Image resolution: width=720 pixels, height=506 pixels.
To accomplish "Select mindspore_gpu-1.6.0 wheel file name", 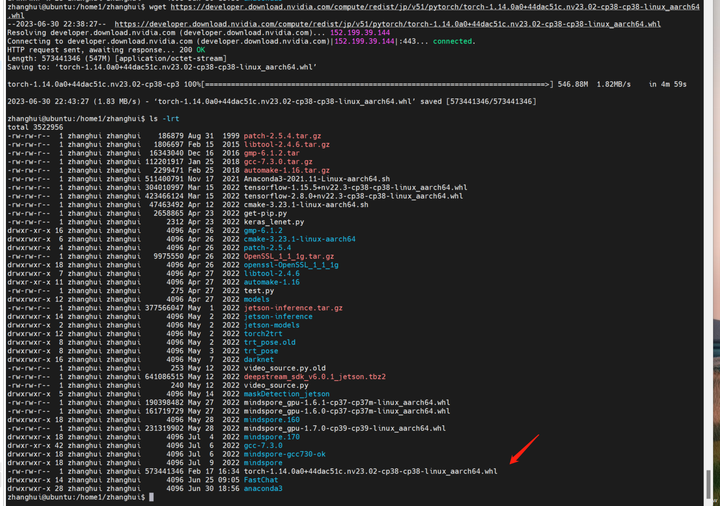I will click(347, 411).
